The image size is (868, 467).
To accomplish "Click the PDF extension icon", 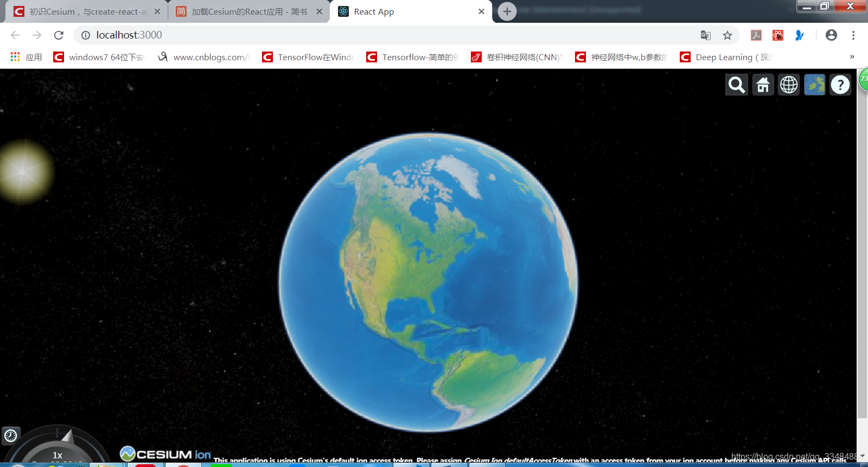I will click(x=756, y=35).
